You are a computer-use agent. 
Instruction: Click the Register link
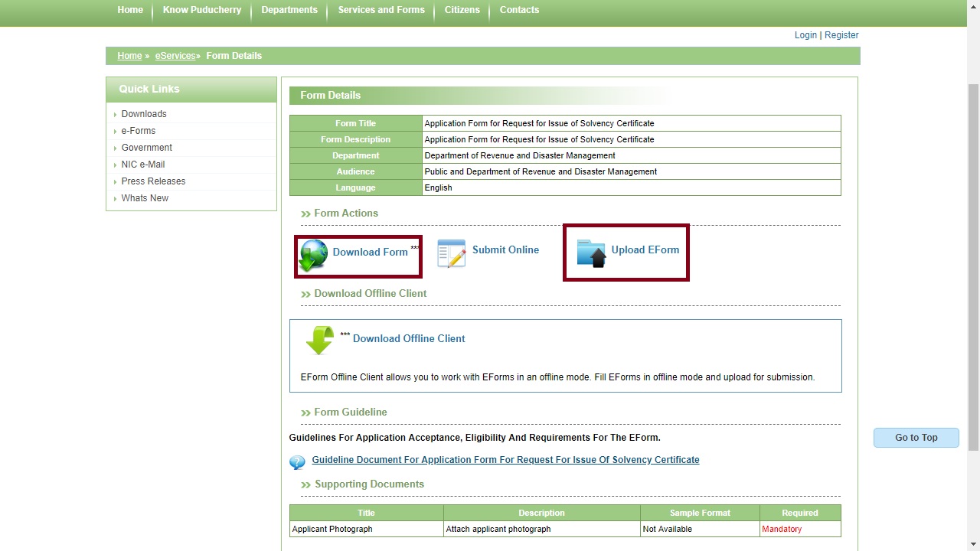click(841, 34)
